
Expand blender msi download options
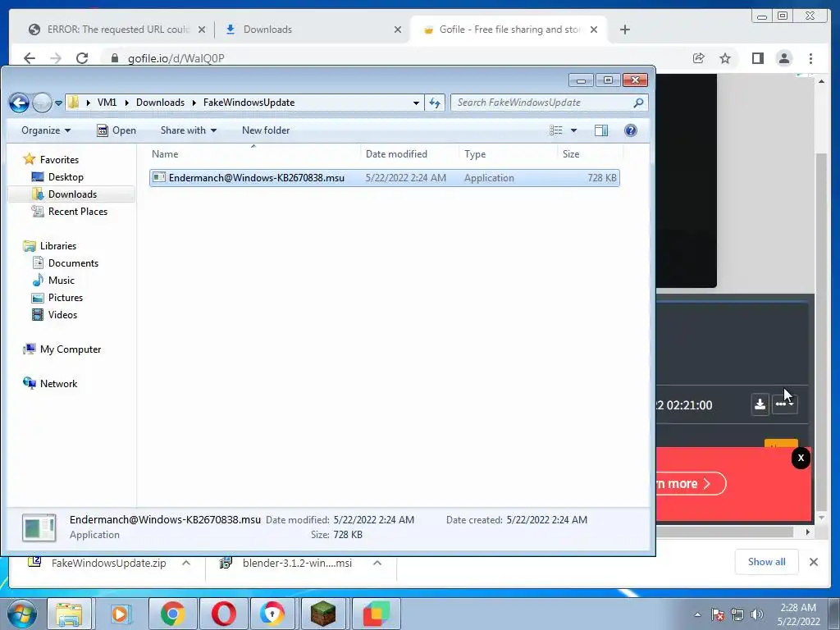[377, 563]
